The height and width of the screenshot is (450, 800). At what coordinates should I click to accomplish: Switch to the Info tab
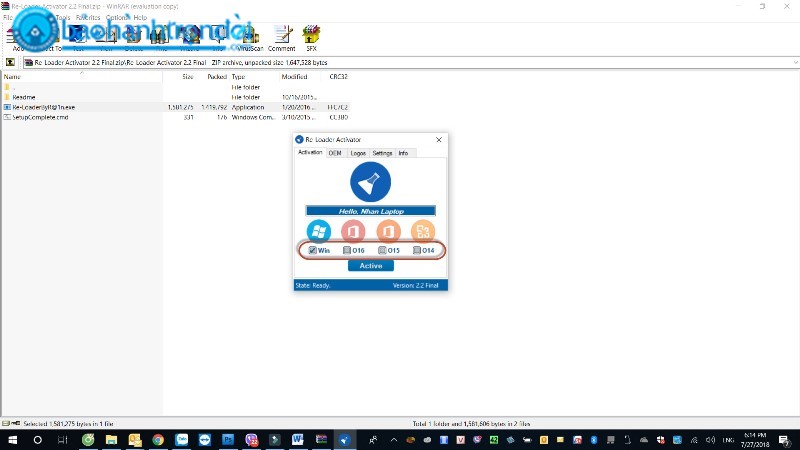(403, 153)
